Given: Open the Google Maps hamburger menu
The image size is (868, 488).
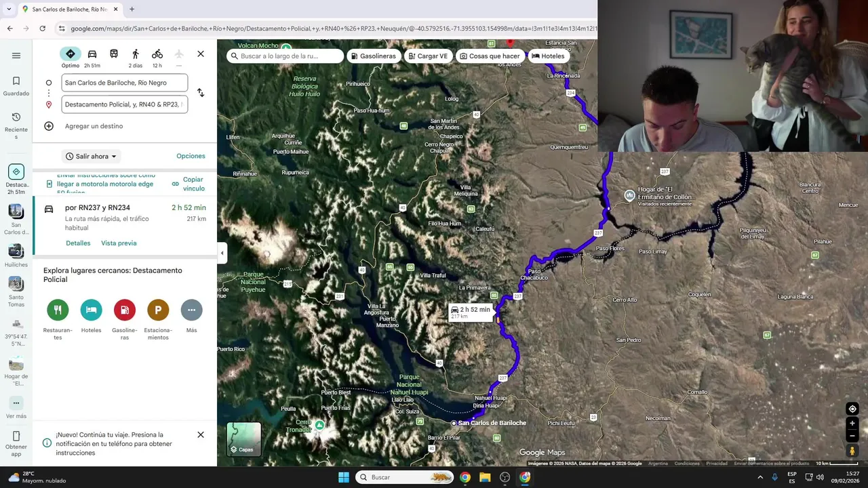Looking at the screenshot, I should [x=16, y=56].
